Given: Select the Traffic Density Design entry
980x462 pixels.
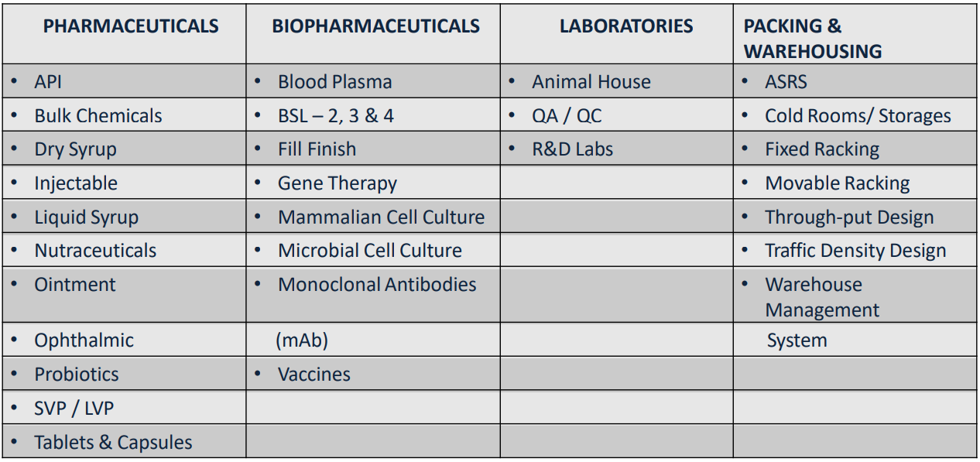Looking at the screenshot, I should tap(855, 251).
